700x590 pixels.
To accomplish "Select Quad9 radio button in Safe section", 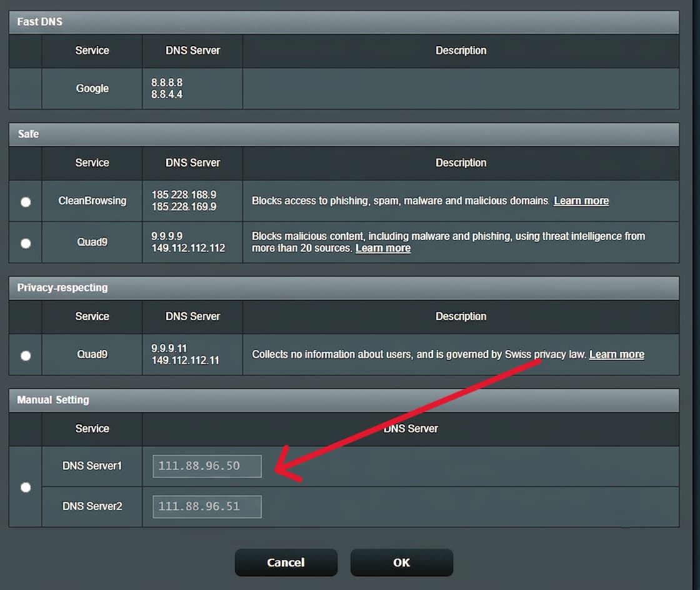I will 26,243.
